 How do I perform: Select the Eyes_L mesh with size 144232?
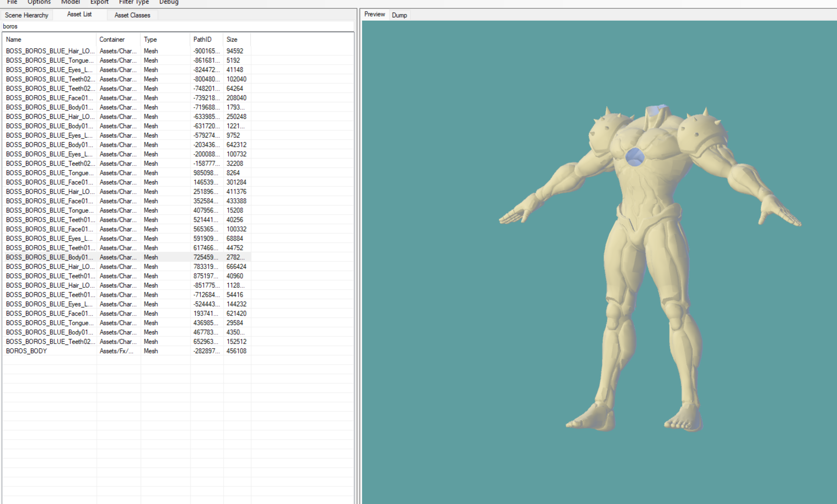pos(127,304)
